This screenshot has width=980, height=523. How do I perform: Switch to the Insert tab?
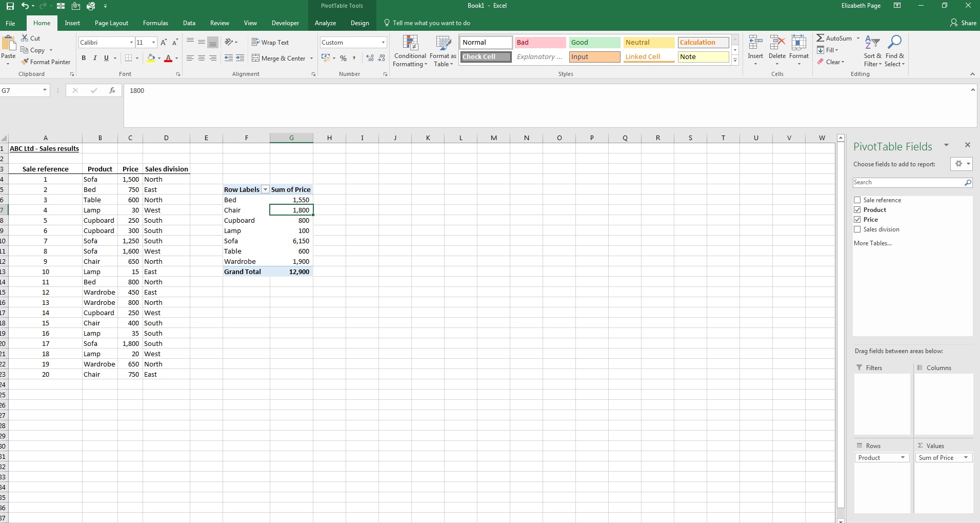pos(72,23)
